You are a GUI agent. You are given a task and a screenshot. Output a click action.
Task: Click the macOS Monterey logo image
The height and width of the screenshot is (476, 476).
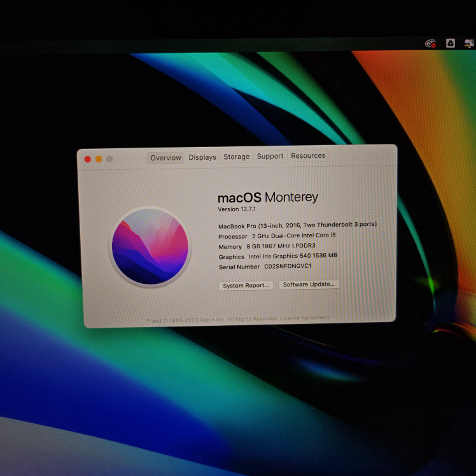pos(150,246)
